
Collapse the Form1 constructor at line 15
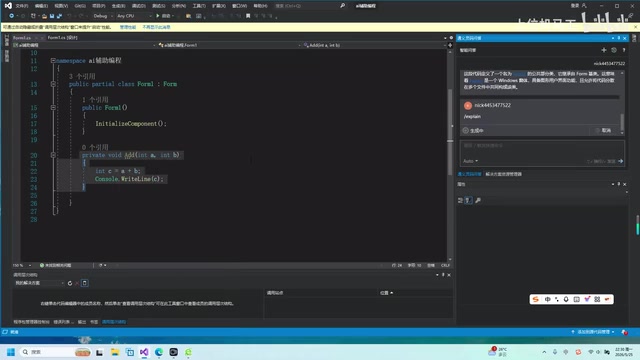[x=53, y=108]
